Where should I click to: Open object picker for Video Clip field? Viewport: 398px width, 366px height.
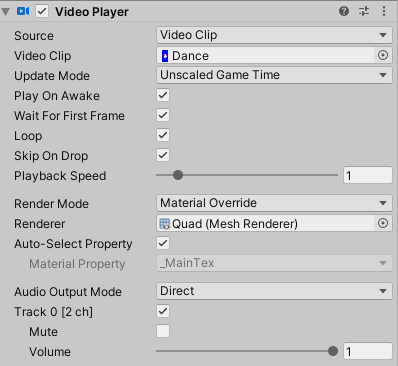coord(383,55)
